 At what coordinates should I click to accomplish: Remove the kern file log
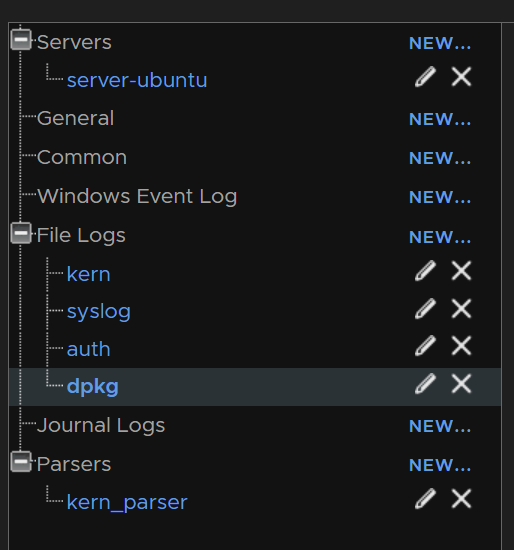click(x=461, y=271)
